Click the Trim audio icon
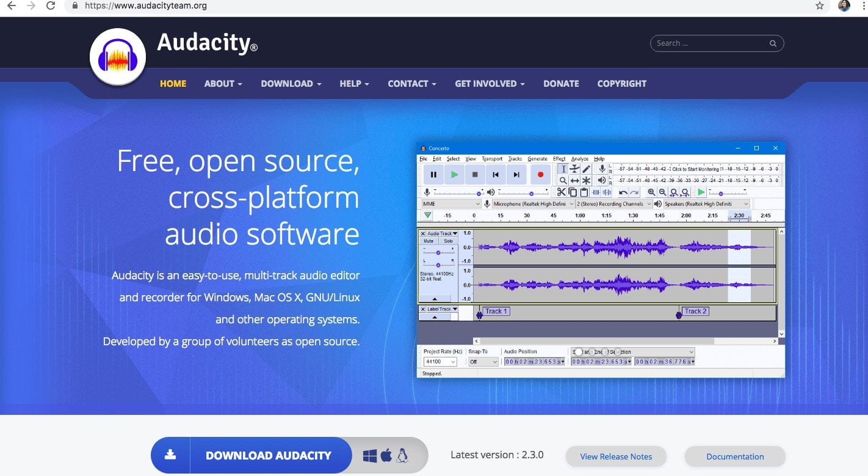 [x=596, y=192]
